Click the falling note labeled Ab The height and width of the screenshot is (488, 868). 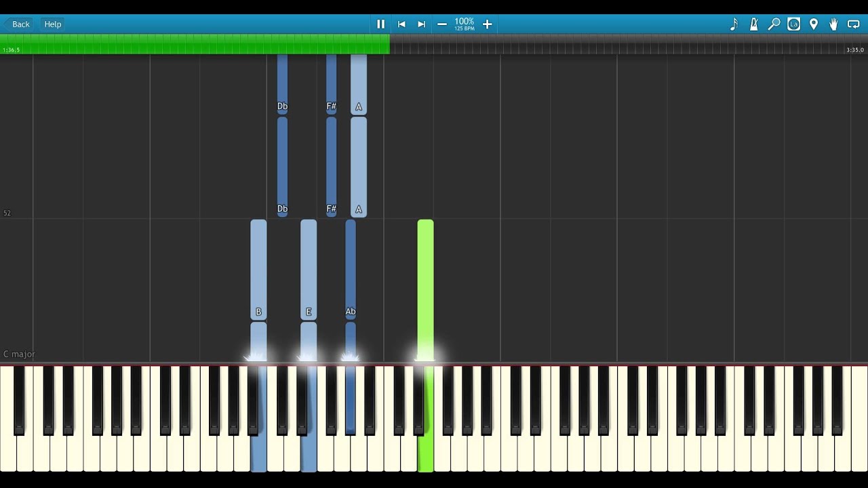(351, 269)
